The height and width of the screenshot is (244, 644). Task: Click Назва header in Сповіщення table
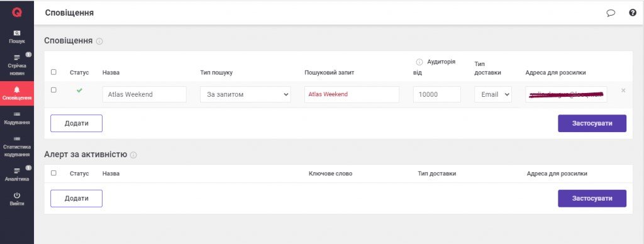pyautogui.click(x=111, y=73)
